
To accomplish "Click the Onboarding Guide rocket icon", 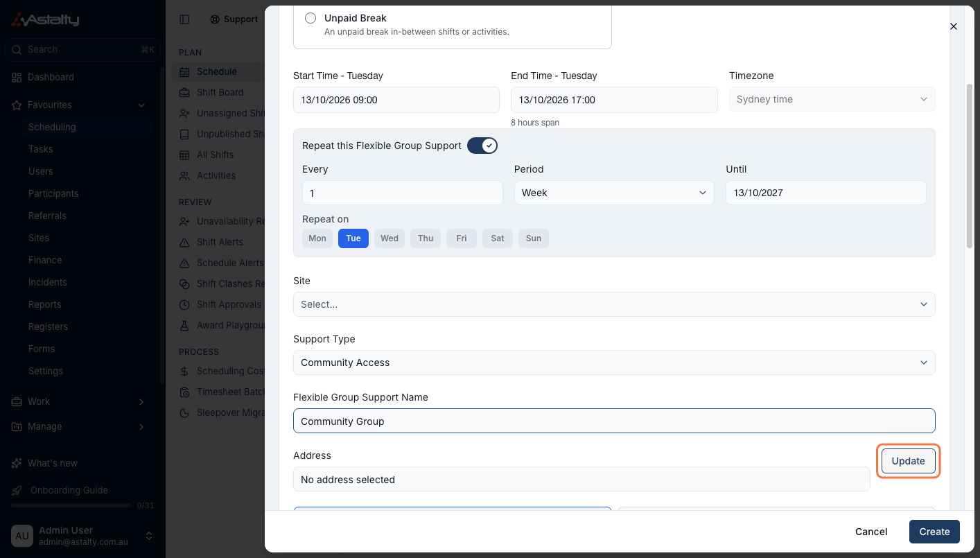I will (x=17, y=490).
